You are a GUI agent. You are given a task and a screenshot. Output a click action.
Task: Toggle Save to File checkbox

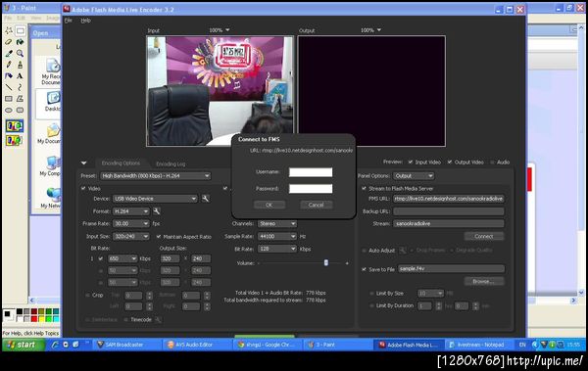[364, 269]
